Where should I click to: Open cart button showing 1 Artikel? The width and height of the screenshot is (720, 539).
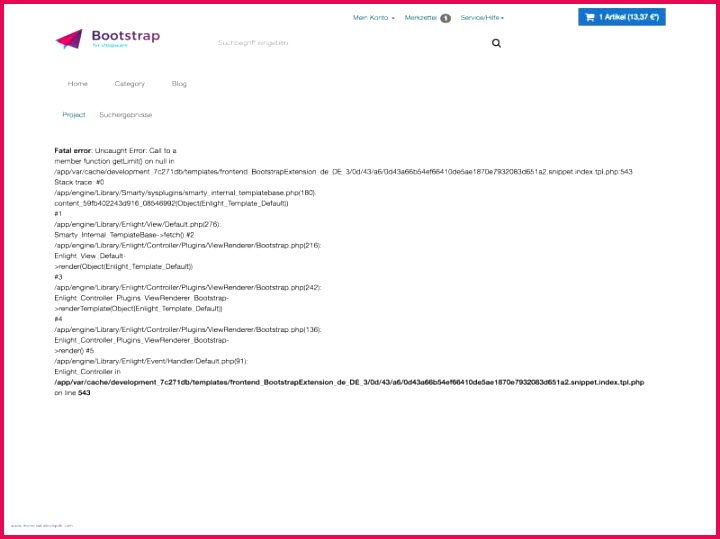[621, 17]
